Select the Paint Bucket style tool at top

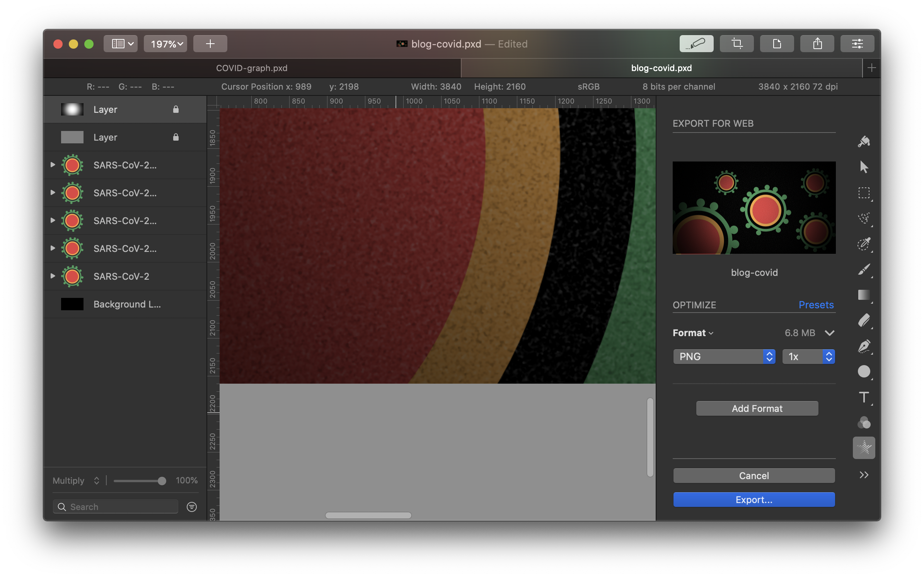point(864,141)
